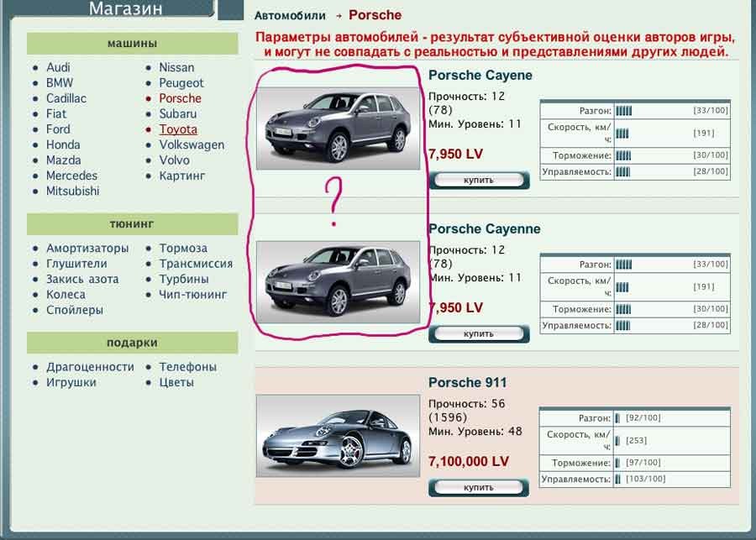
Task: Go to the Fiat cars page
Action: (56, 113)
